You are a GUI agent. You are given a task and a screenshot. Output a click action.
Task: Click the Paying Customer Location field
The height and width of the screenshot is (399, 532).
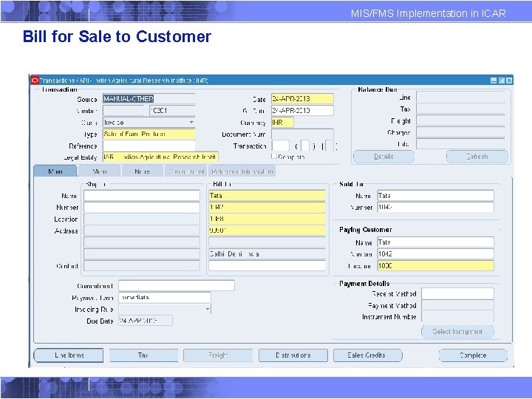[x=436, y=266]
